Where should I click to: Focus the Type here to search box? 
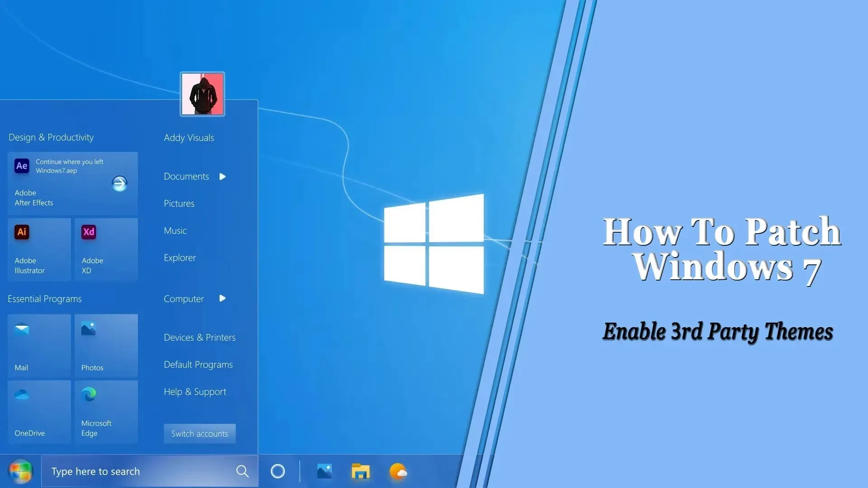click(x=150, y=471)
